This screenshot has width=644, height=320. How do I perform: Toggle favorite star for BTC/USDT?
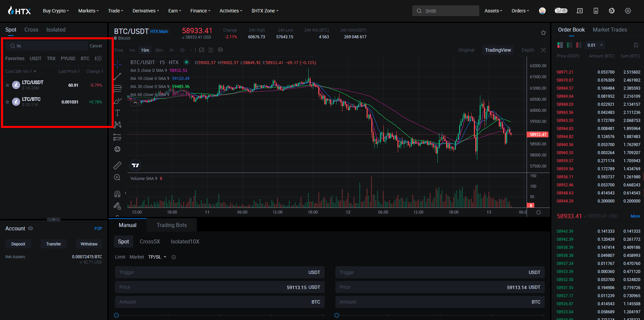543,33
